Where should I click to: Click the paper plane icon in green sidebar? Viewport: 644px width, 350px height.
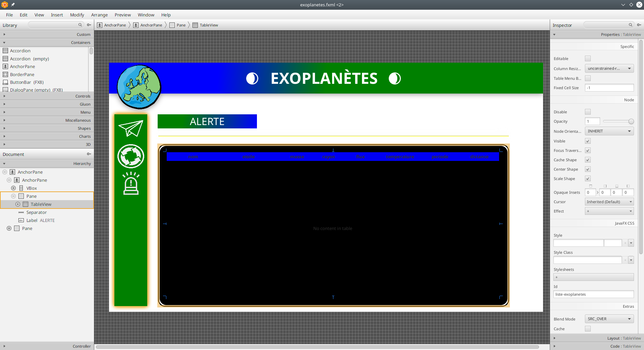[131, 128]
